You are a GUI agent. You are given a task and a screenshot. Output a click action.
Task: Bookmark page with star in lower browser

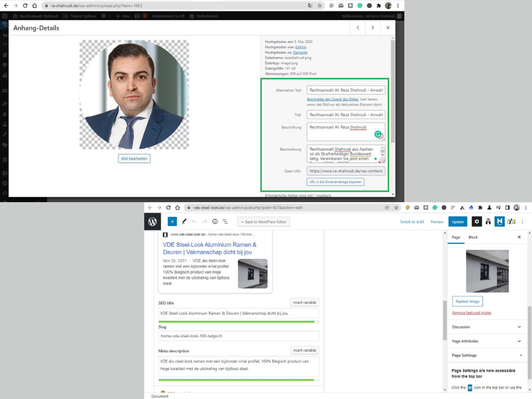[x=396, y=207]
